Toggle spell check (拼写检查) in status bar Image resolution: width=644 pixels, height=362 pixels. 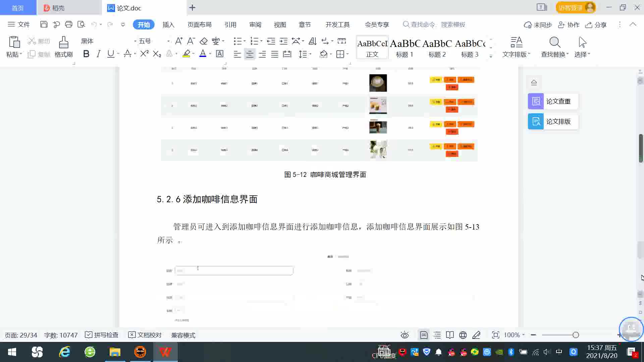[102, 335]
